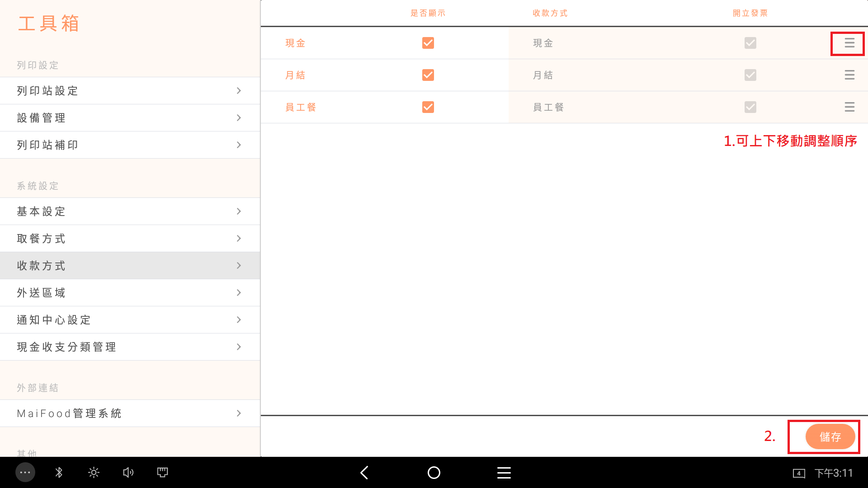This screenshot has width=868, height=488.
Task: Expand the 外送區域 chevron arrow
Action: coord(239,293)
